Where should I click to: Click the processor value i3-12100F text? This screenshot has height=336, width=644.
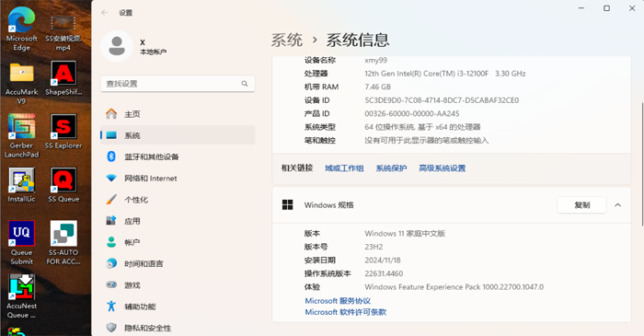click(445, 74)
